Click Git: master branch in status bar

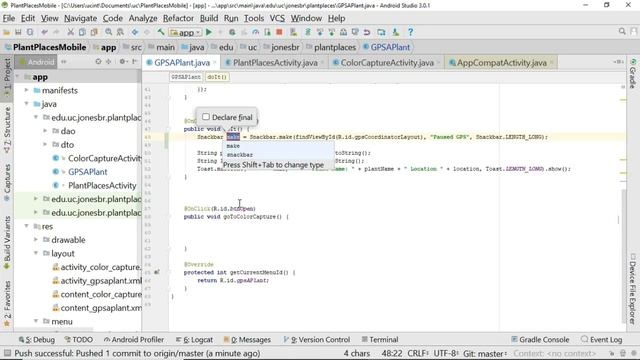[x=484, y=353]
